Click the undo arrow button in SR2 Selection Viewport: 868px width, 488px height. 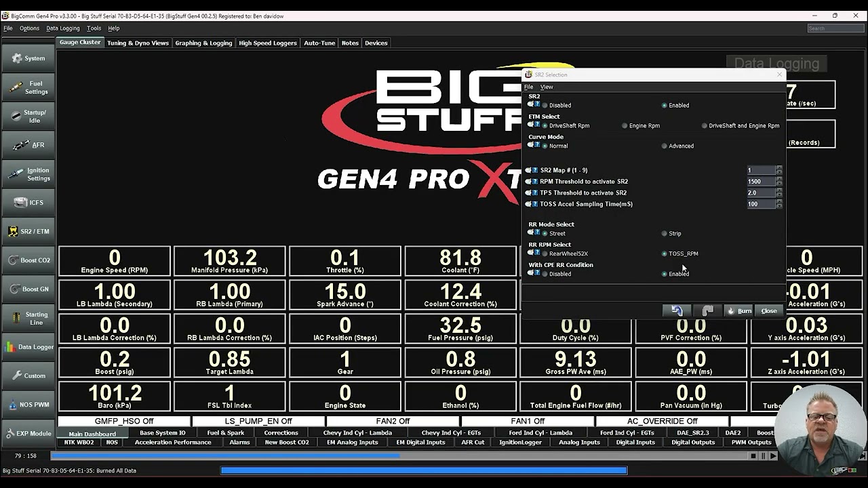677,310
